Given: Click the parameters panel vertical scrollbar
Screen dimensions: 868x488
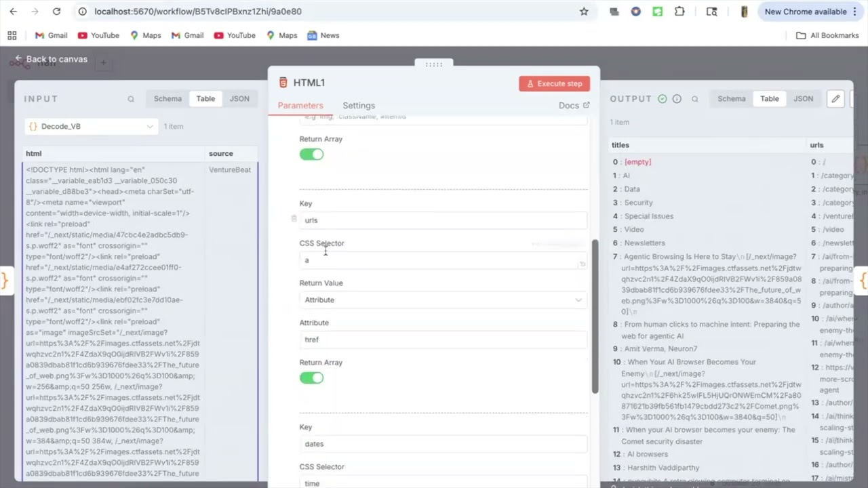Looking at the screenshot, I should pos(595,316).
